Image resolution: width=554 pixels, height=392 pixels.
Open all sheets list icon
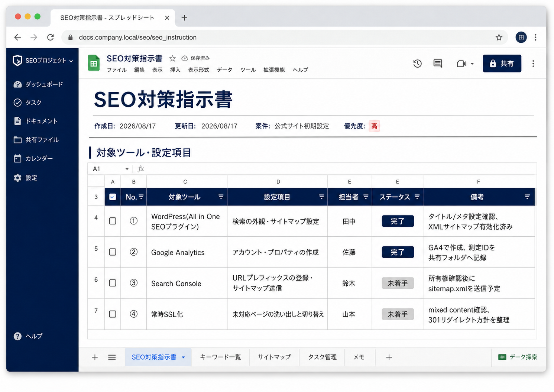coord(112,357)
